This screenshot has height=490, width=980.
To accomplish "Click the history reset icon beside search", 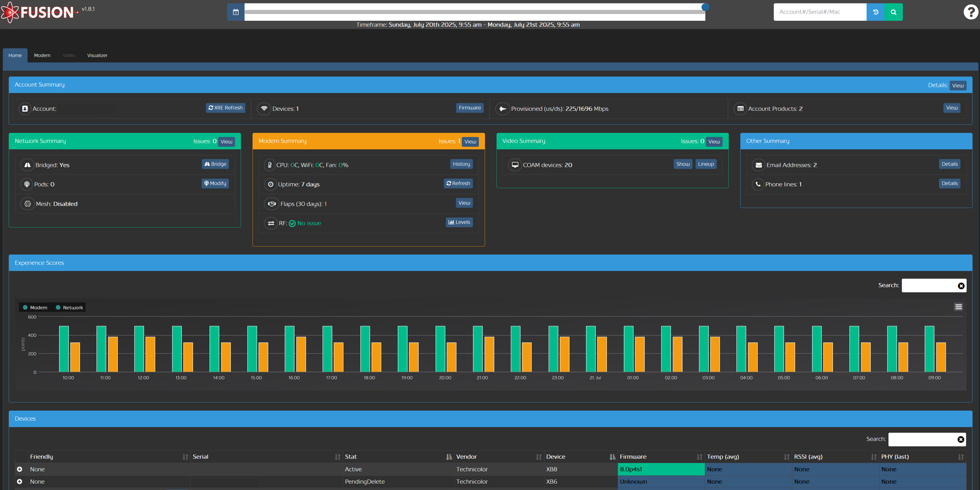I will tap(875, 12).
